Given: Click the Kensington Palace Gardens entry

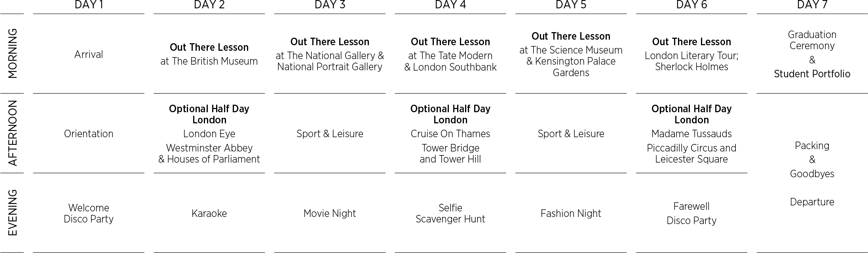Looking at the screenshot, I should 571,67.
